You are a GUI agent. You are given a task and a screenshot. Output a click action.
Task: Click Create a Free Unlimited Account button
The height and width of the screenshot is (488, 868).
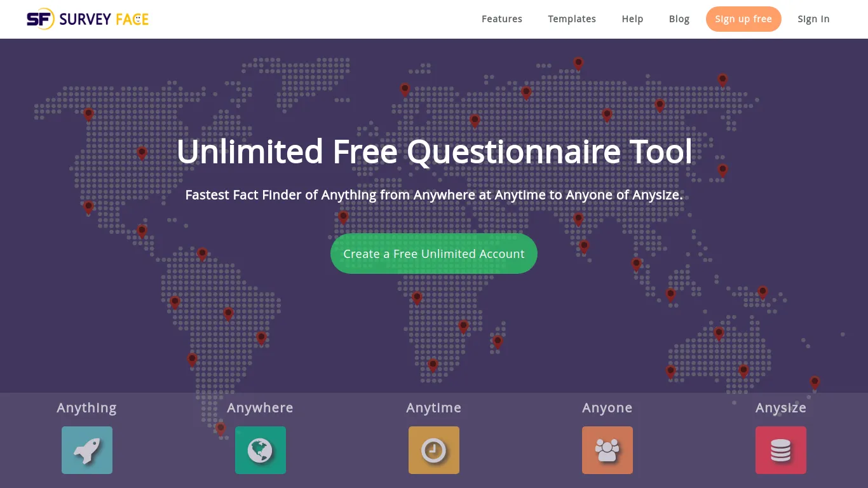point(434,254)
